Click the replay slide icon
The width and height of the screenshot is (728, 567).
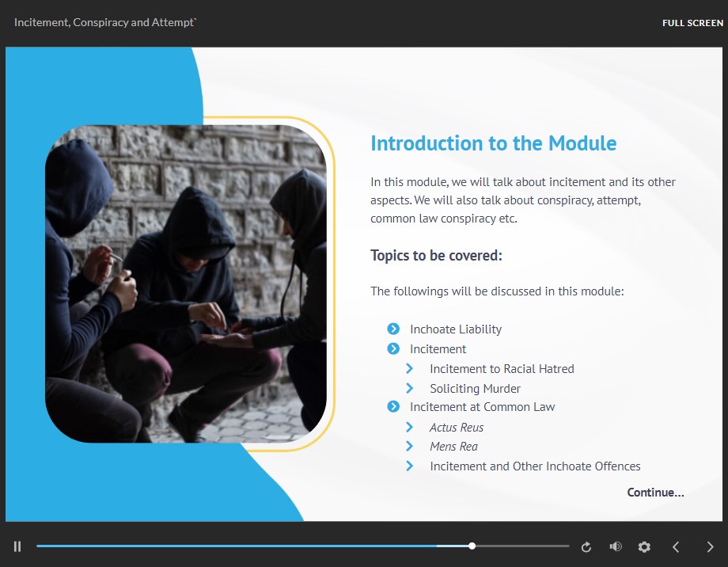[586, 547]
